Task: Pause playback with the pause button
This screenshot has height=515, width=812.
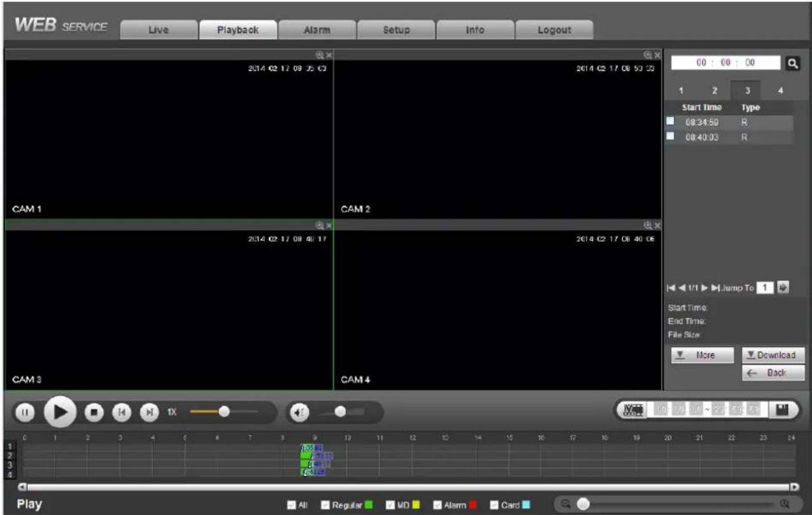Action: point(25,412)
